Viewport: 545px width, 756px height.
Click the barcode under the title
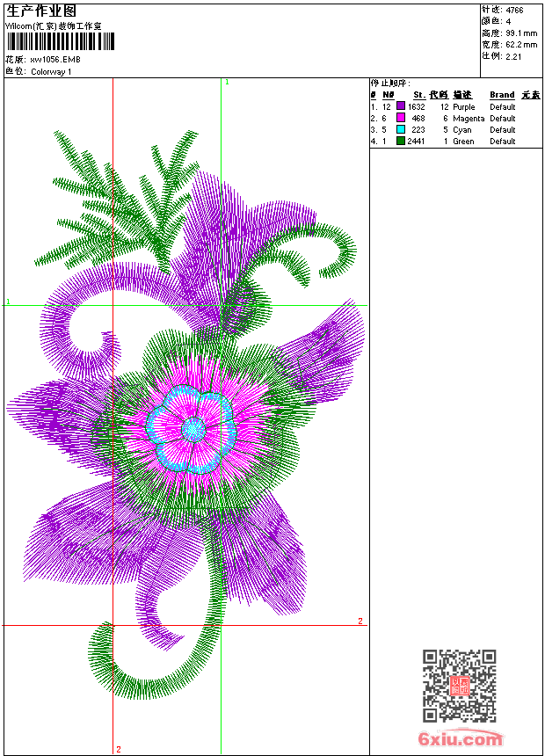click(x=54, y=43)
